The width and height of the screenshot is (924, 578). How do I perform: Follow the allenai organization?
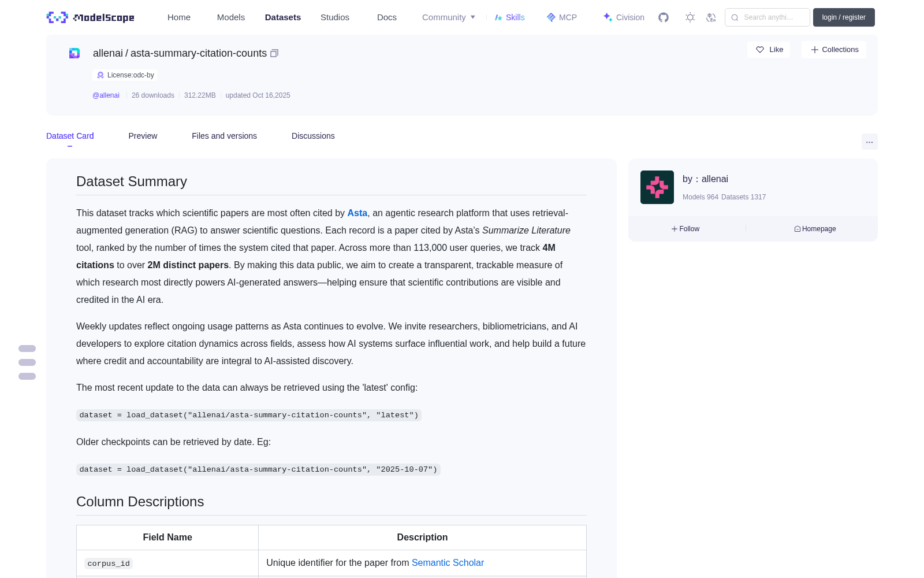[685, 229]
